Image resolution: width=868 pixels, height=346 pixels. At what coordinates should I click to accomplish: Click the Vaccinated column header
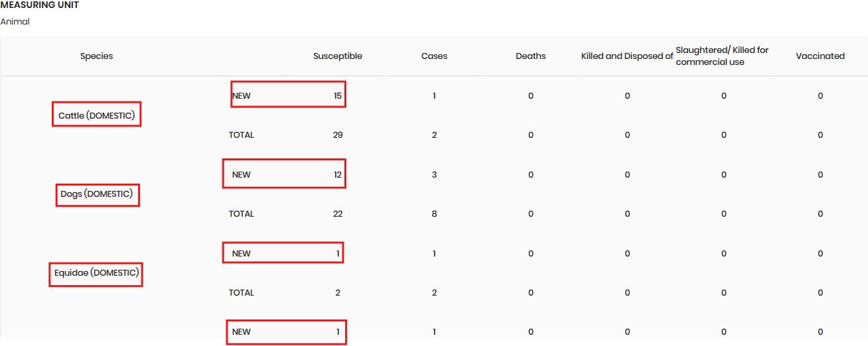tap(820, 56)
